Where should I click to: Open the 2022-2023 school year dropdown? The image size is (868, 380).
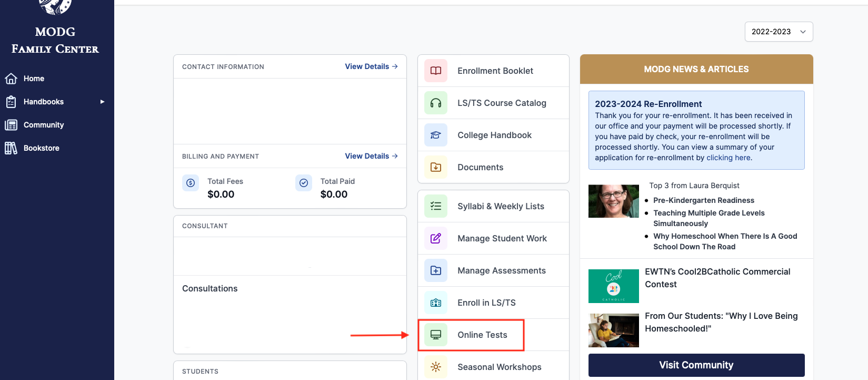[779, 32]
